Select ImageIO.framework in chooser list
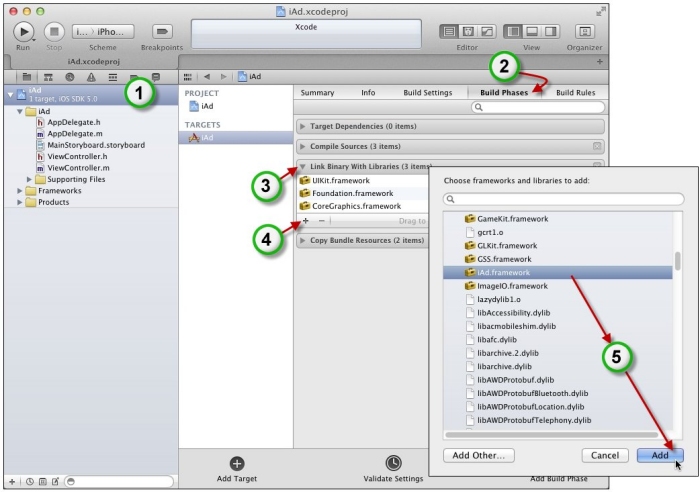This screenshot has height=492, width=700. (558, 286)
